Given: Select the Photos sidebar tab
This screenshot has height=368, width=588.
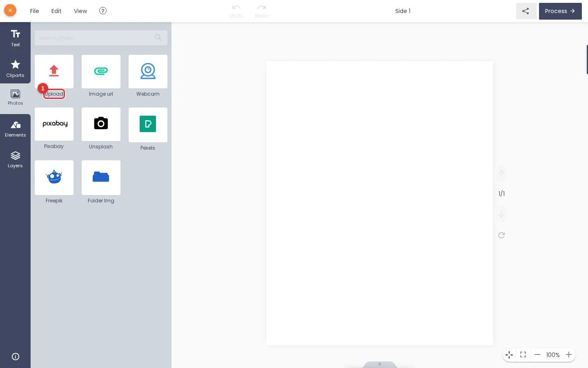Looking at the screenshot, I should (15, 98).
